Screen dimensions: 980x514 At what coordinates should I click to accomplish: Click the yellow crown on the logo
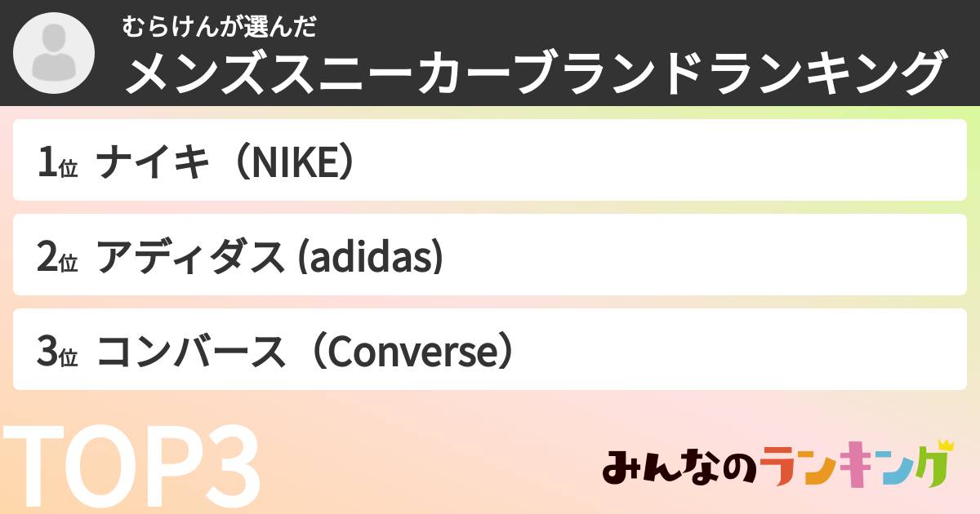click(945, 446)
